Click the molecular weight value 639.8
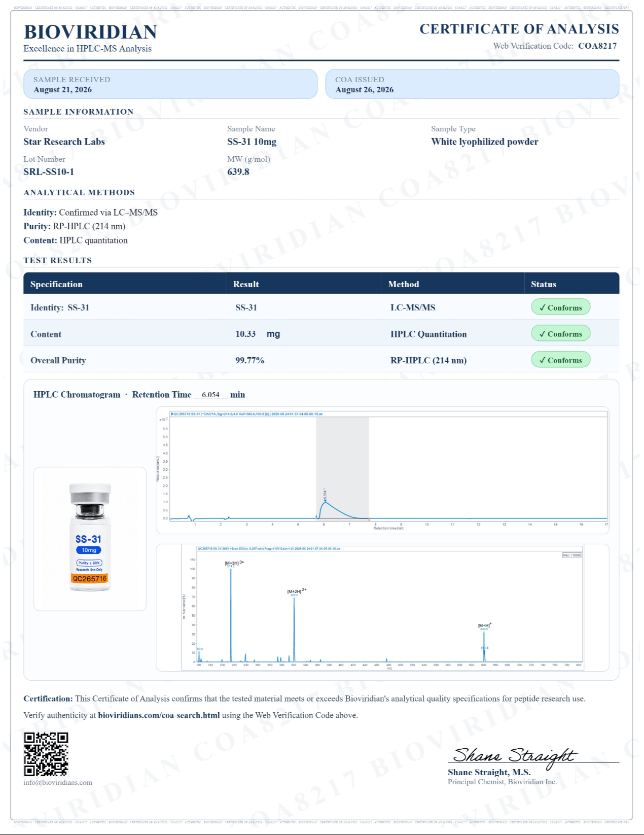 [x=238, y=172]
